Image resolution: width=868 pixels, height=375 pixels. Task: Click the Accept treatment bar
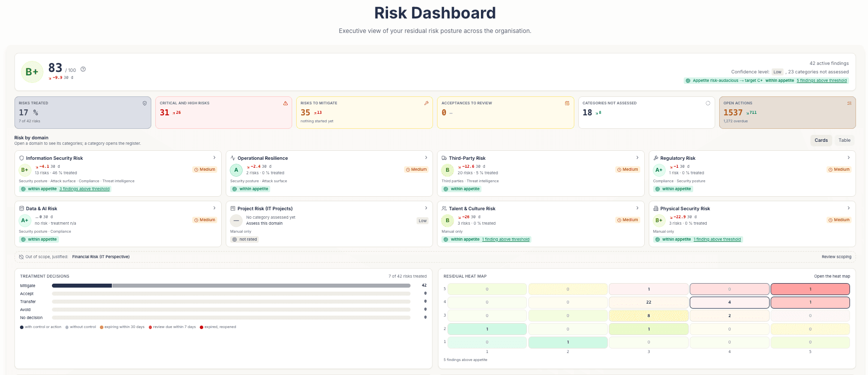(x=231, y=294)
